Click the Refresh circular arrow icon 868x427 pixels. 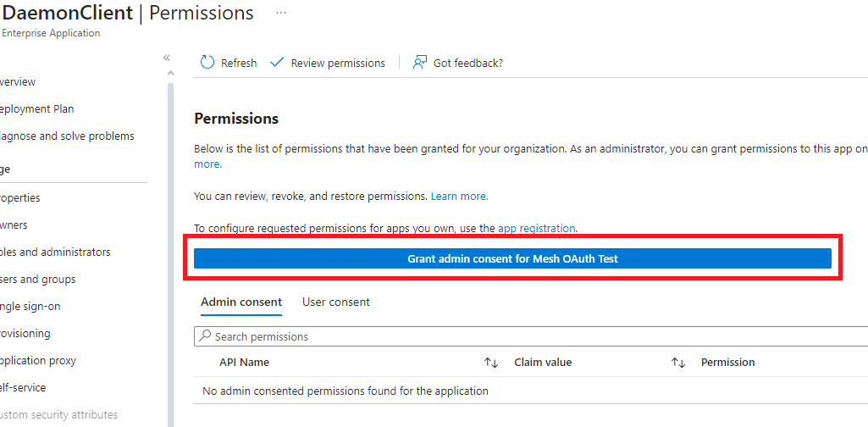point(207,63)
